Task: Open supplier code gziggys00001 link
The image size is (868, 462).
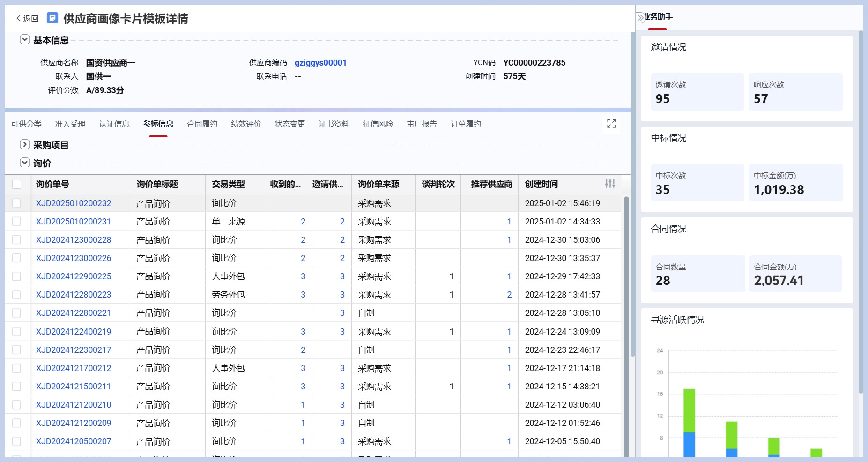Action: (320, 63)
